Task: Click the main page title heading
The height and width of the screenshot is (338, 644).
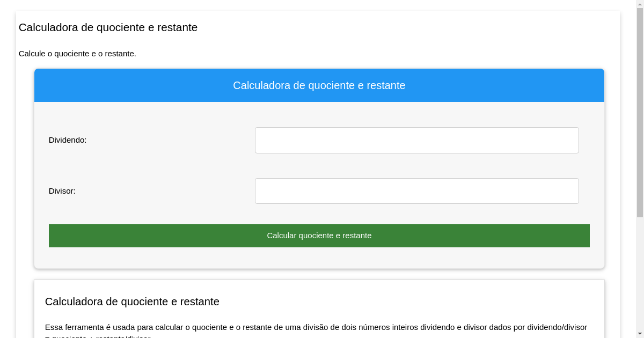Action: [x=108, y=27]
